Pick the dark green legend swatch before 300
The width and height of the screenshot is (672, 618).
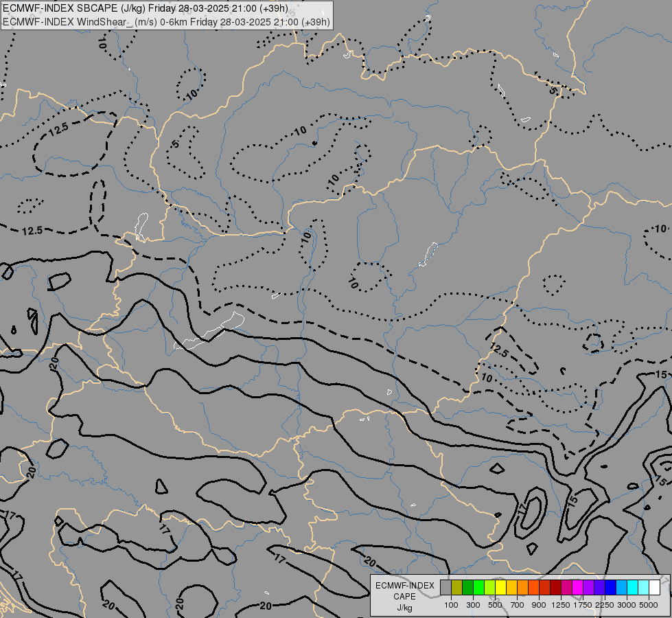pos(468,587)
